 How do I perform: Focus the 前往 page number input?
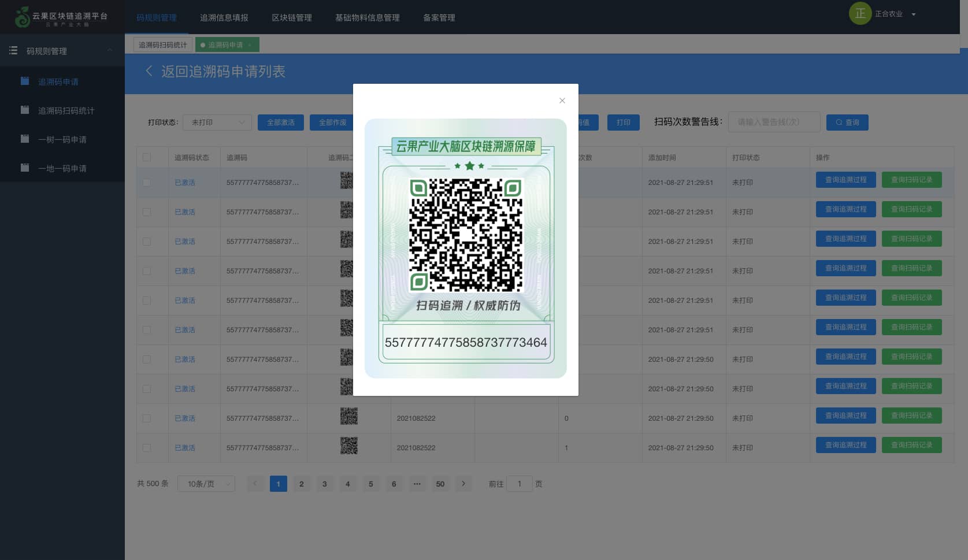[520, 484]
